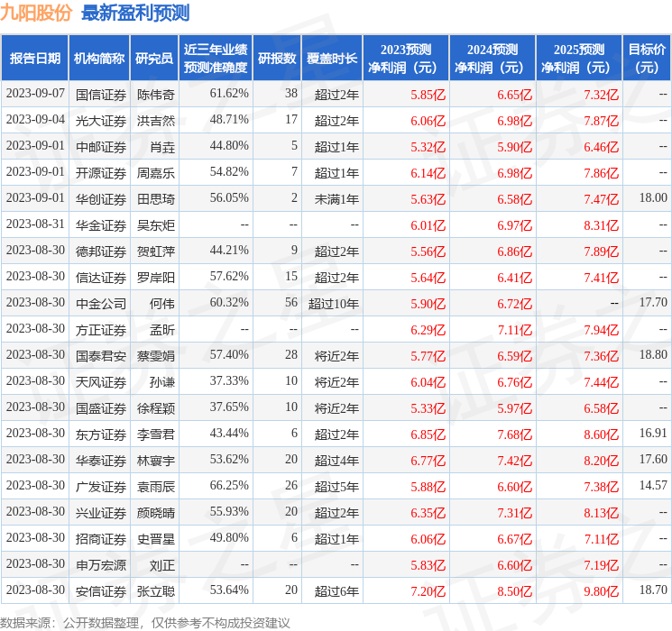Click the 数据来源 disclaimer footer text
The height and width of the screenshot is (631, 672).
(145, 623)
